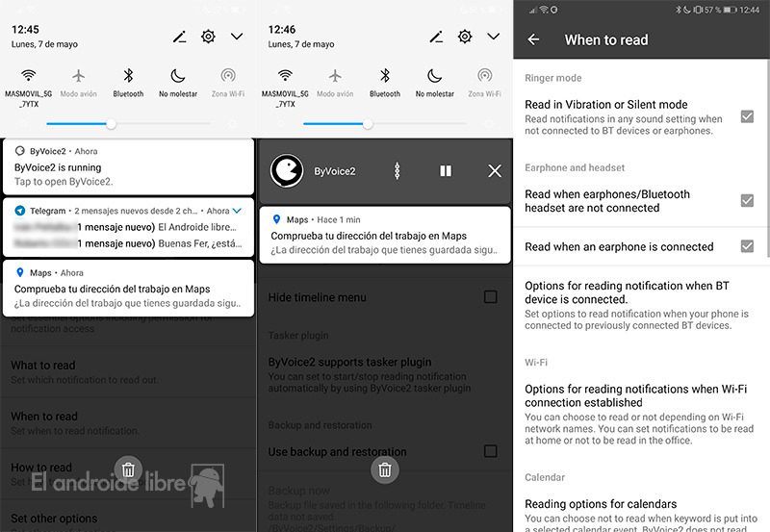Uncheck Read in Vibration or Silent mode
Viewport: 770px width, 532px height.
(746, 116)
